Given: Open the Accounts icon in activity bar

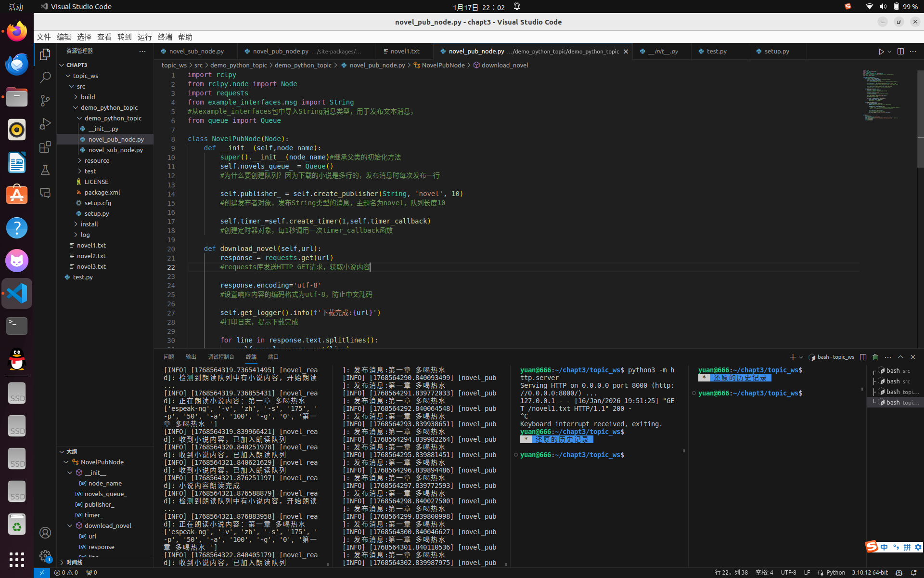Looking at the screenshot, I should pos(45,533).
